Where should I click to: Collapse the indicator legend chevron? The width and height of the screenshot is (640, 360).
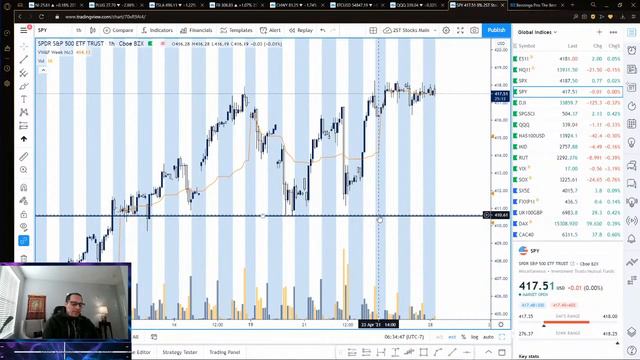43,70
